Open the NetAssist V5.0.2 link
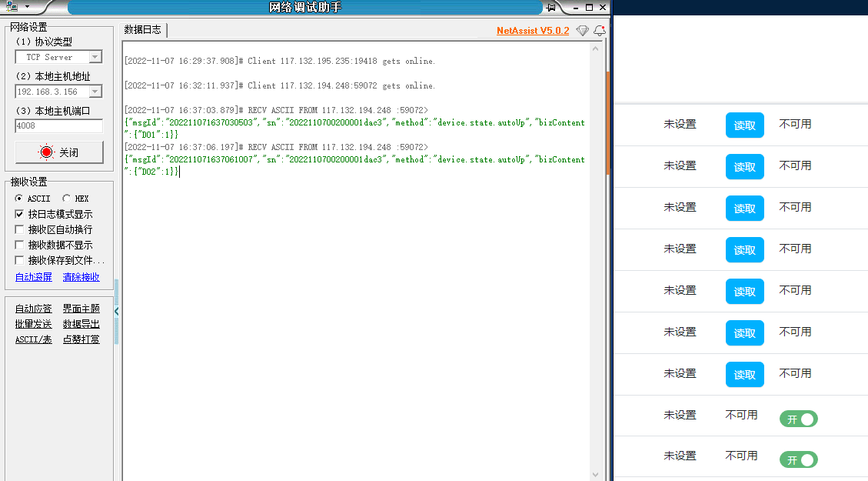868x481 pixels. point(533,31)
